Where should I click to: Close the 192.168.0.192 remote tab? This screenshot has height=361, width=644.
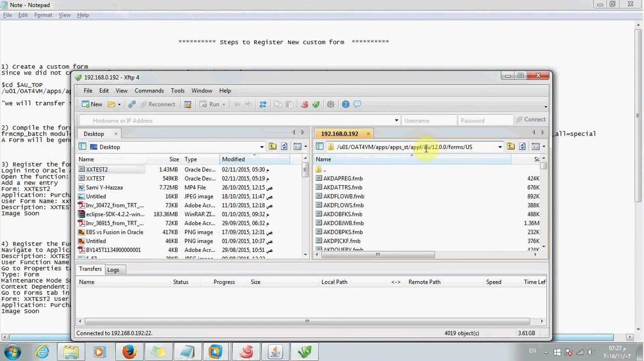pos(368,134)
